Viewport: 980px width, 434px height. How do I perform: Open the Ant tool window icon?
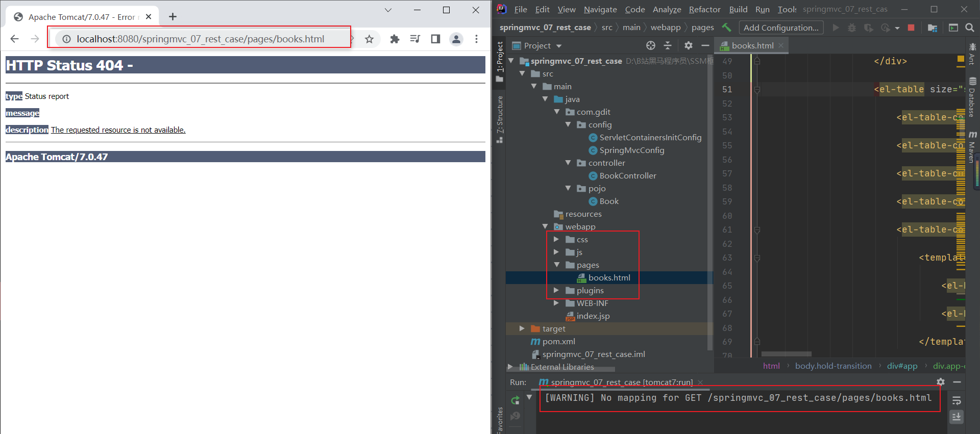coord(972,54)
